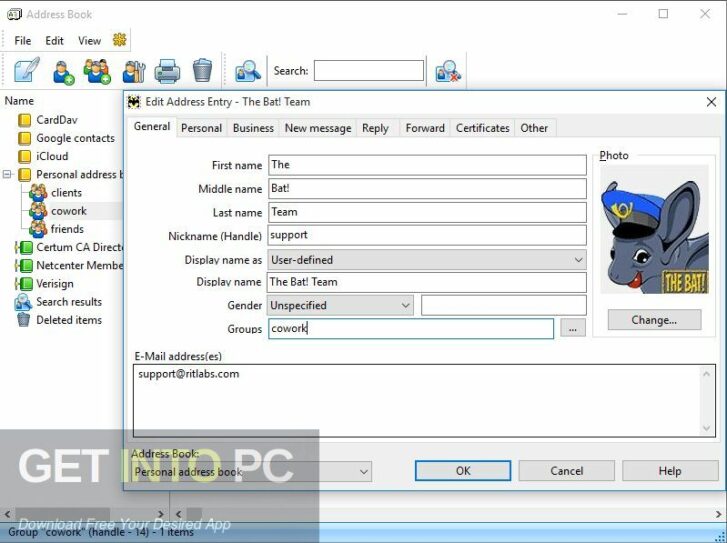
Task: Click the trash delete icon
Action: point(202,70)
